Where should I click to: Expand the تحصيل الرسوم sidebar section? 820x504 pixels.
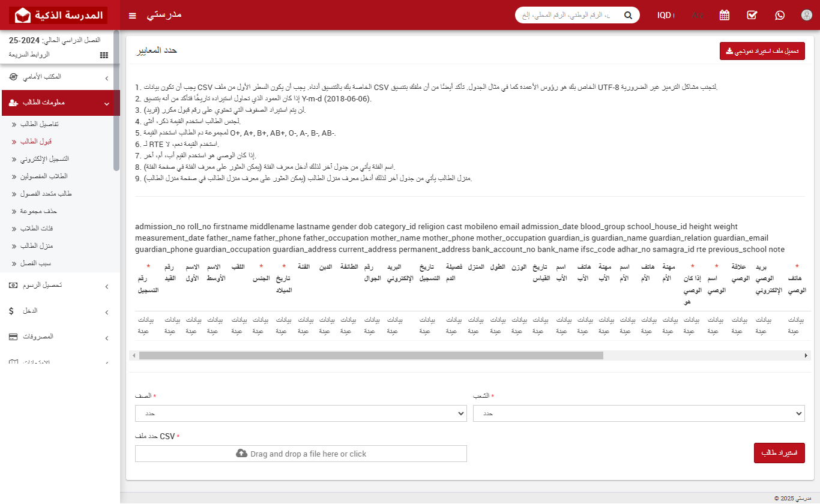(60, 286)
